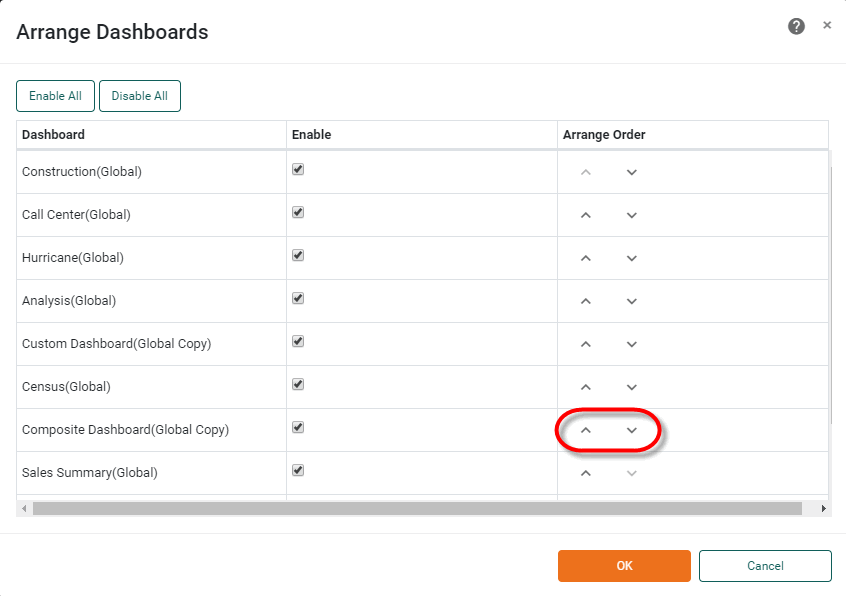The image size is (846, 596).
Task: Open the help icon
Action: coord(796,26)
